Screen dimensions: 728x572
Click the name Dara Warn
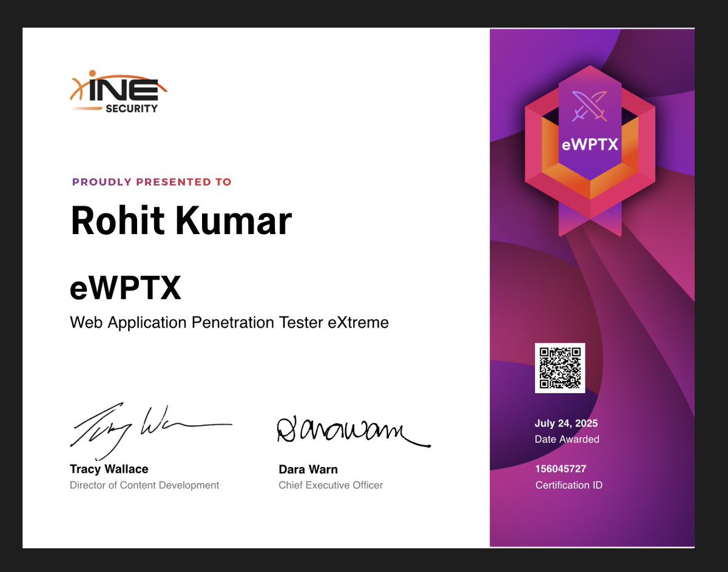pos(308,469)
